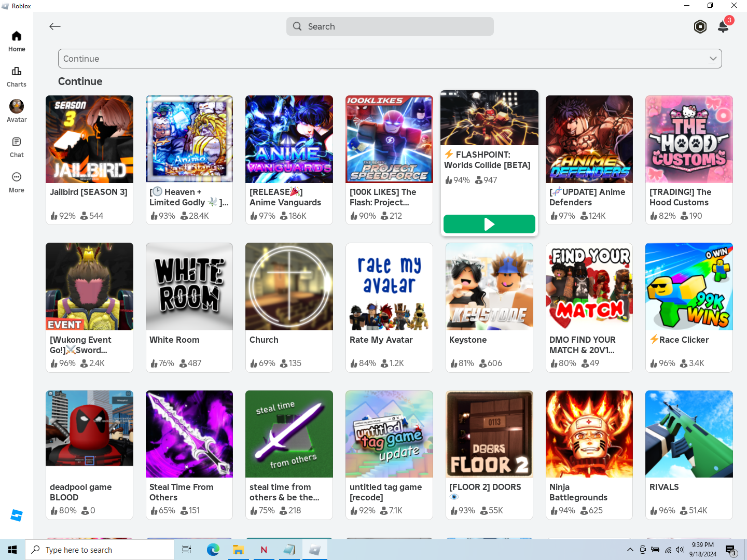The width and height of the screenshot is (747, 560).
Task: Open File Explorer from taskbar
Action: 238,550
